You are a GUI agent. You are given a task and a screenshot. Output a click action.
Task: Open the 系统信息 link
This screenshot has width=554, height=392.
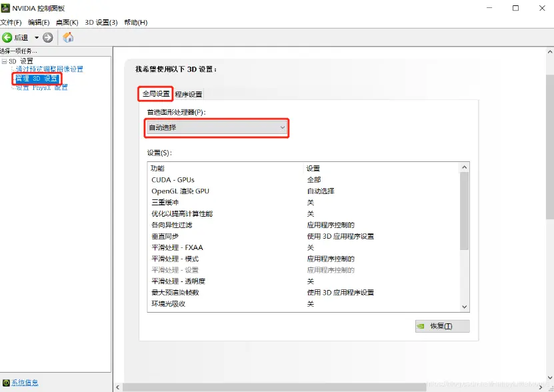[x=25, y=383]
